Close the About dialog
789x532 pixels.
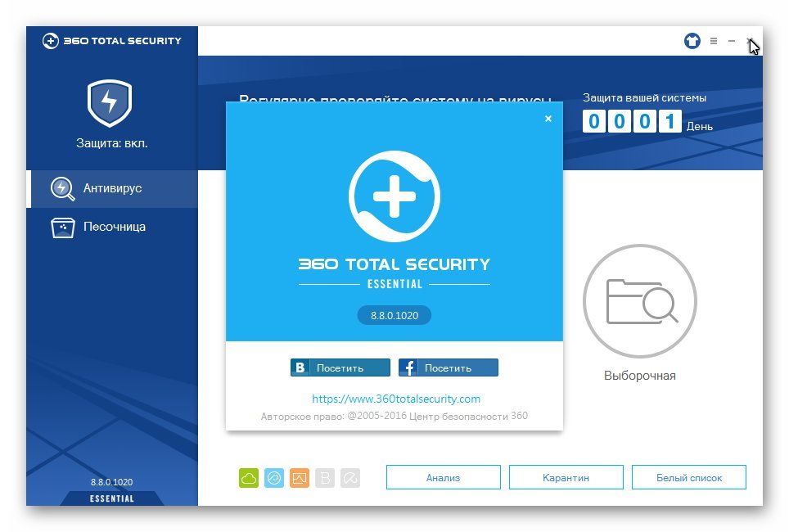pos(548,119)
